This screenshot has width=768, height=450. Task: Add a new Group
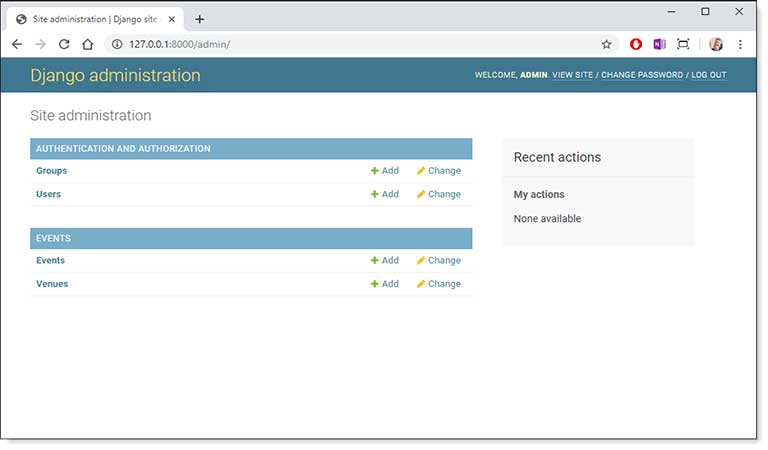coord(385,171)
